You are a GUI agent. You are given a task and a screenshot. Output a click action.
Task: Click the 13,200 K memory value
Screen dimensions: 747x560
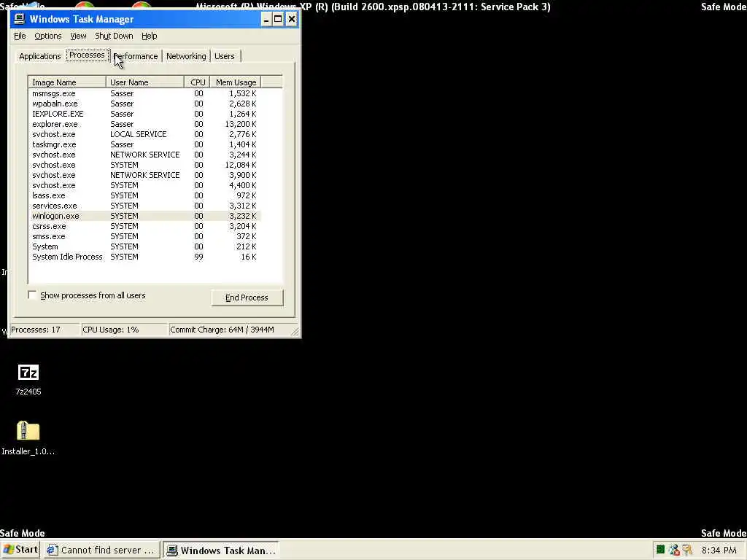tap(241, 124)
